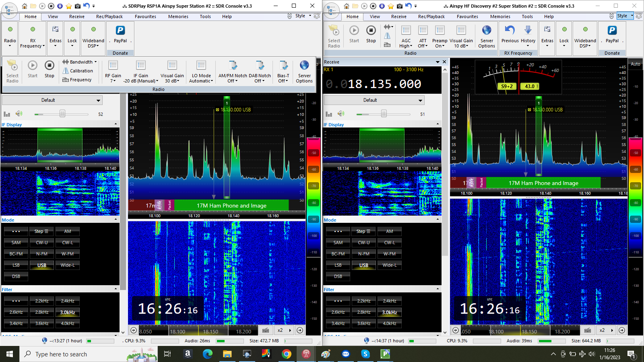Click the Calibration tool icon
The image size is (644, 362).
(x=66, y=71)
